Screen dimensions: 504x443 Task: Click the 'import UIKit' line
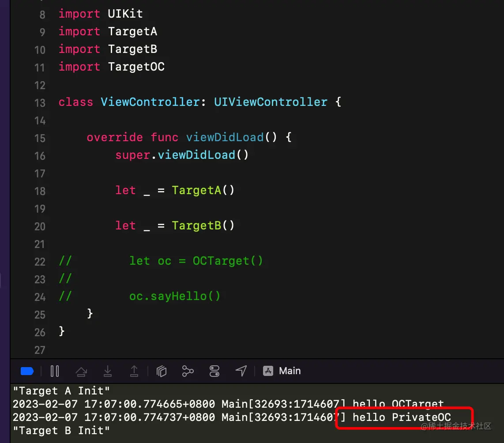click(x=101, y=14)
